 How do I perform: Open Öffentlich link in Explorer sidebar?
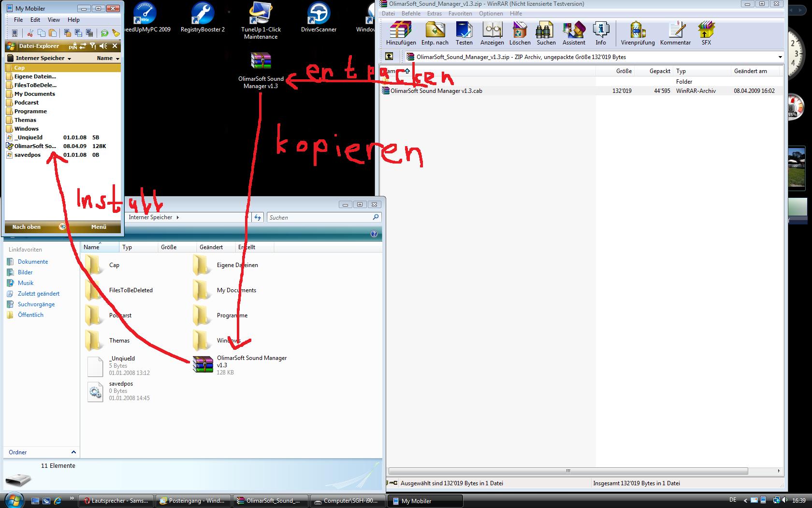[x=30, y=315]
